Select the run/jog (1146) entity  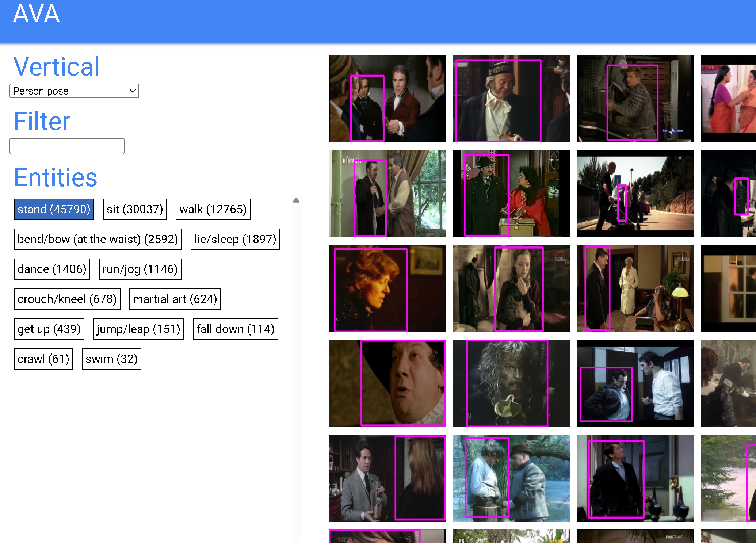point(140,269)
